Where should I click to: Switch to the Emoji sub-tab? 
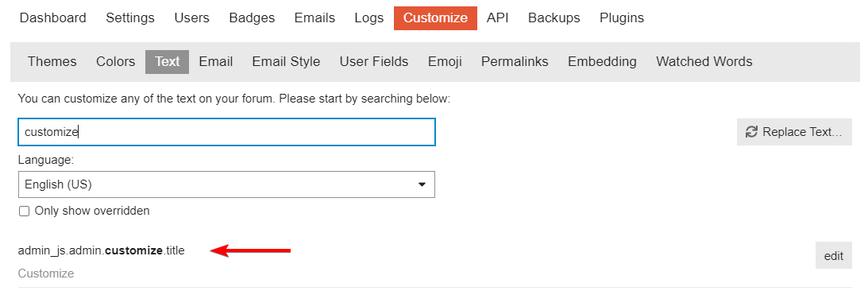click(445, 61)
